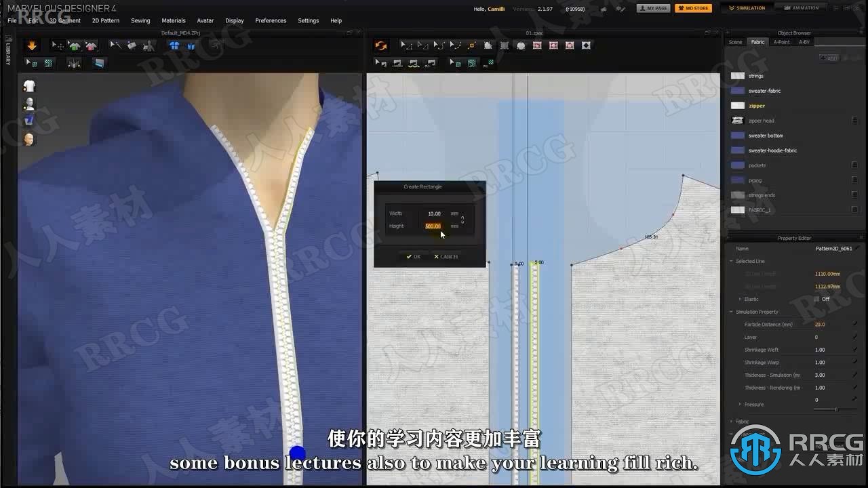This screenshot has height=488, width=868.
Task: Select the Select/Move tool in 3D toolbar
Action: [x=58, y=45]
